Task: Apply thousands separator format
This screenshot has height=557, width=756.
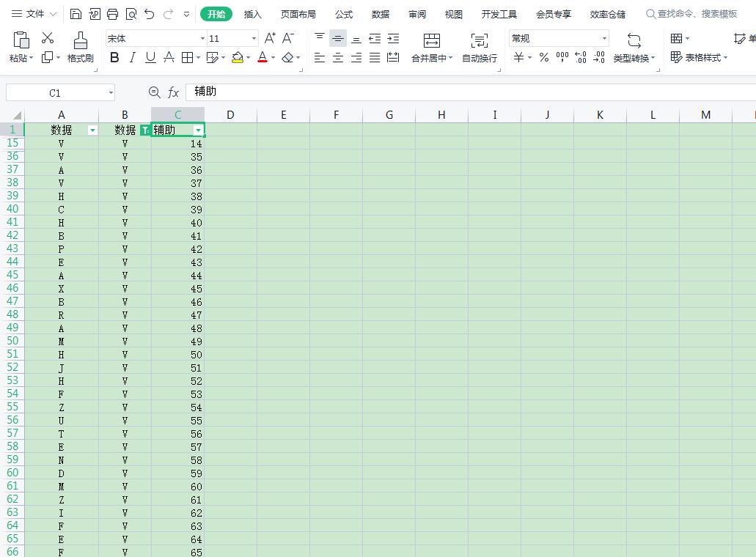Action: [x=562, y=58]
